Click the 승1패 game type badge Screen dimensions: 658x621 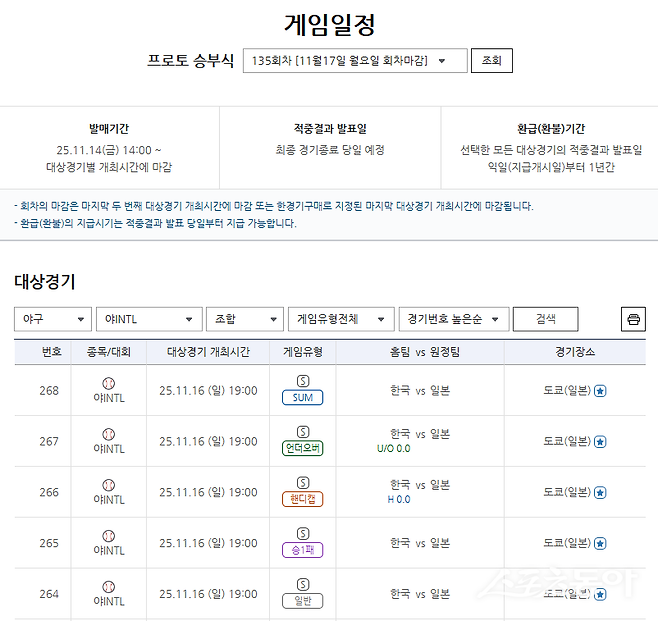[303, 550]
